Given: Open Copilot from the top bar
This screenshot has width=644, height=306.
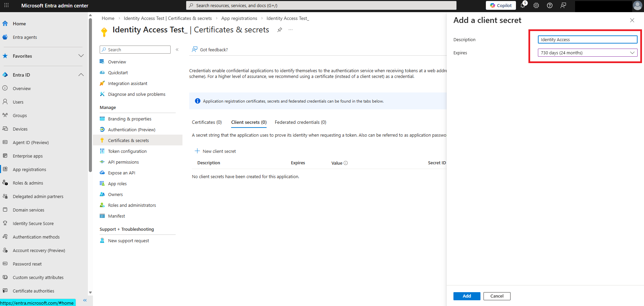Looking at the screenshot, I should pos(501,5).
